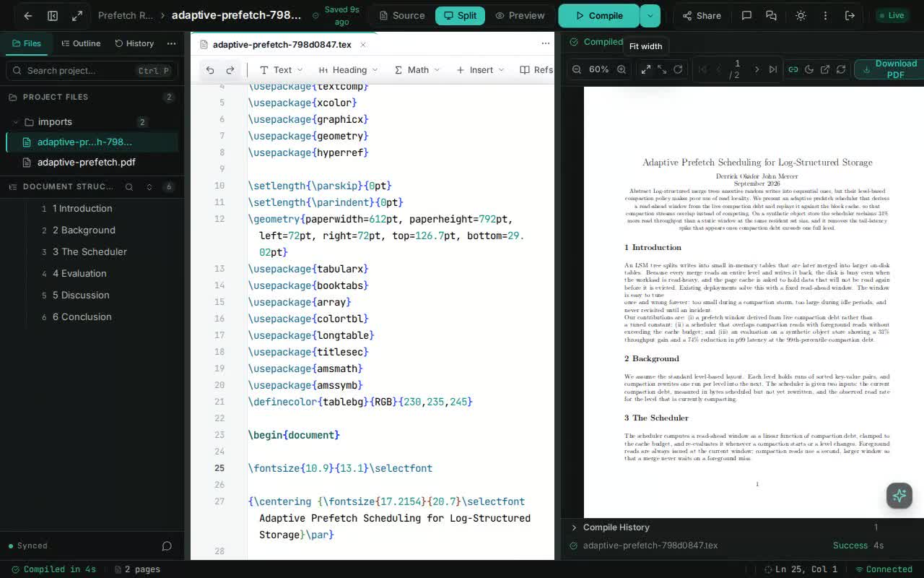Refresh the PDF preview
This screenshot has width=924, height=578.
[x=841, y=69]
